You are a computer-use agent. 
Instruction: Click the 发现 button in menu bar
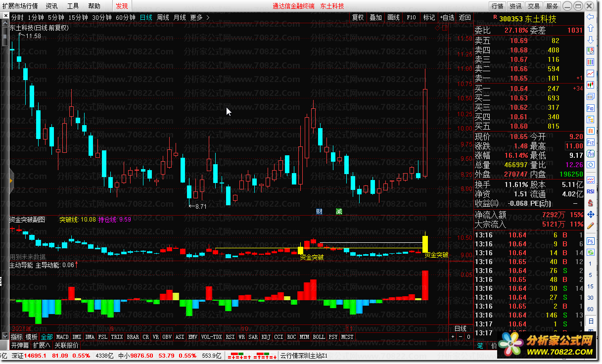tap(122, 6)
